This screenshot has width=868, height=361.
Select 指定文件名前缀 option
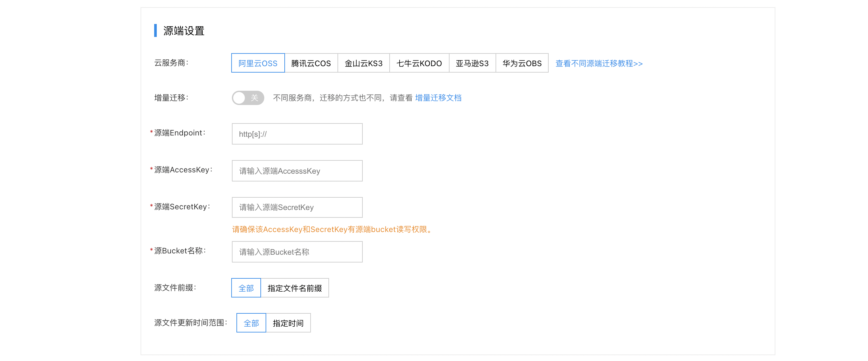(x=294, y=288)
